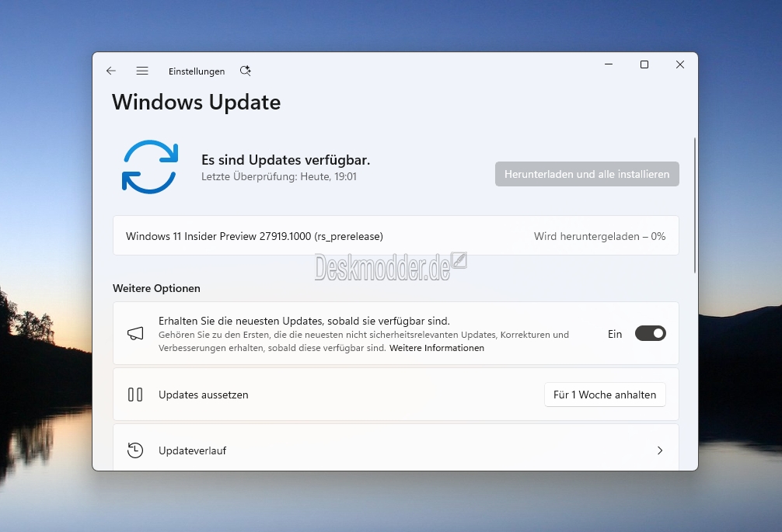Click 'Wird heruntergeladen – 0%' status text
Image resolution: width=782 pixels, height=532 pixels.
pos(599,236)
